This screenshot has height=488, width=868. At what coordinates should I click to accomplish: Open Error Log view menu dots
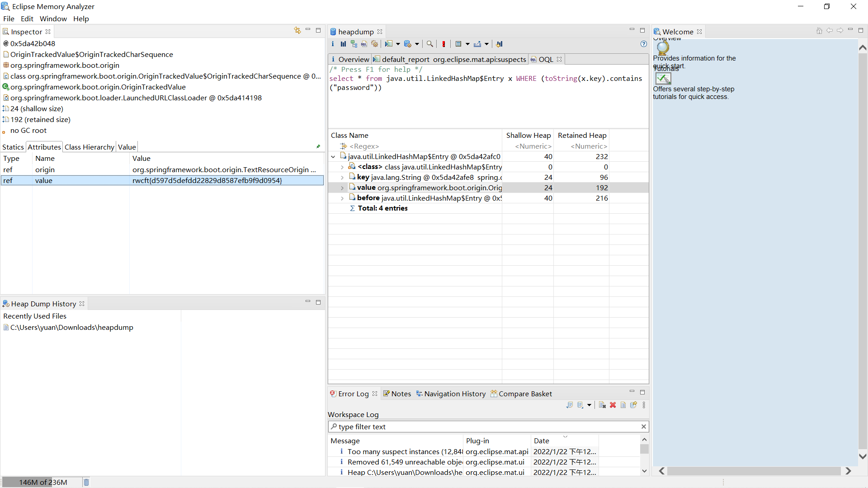(644, 405)
